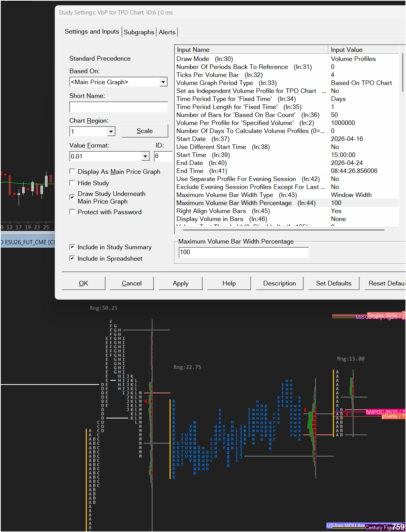Click the Rng:50.25 profile label

point(104,308)
